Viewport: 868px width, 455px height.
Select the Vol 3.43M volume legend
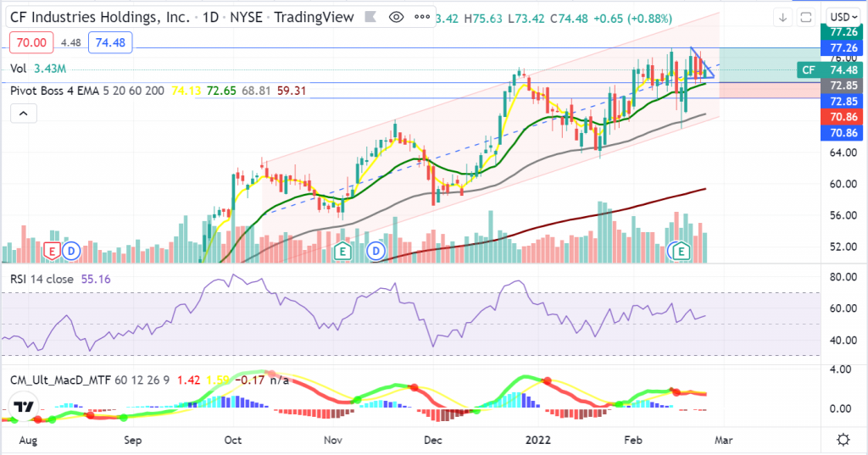[38, 69]
